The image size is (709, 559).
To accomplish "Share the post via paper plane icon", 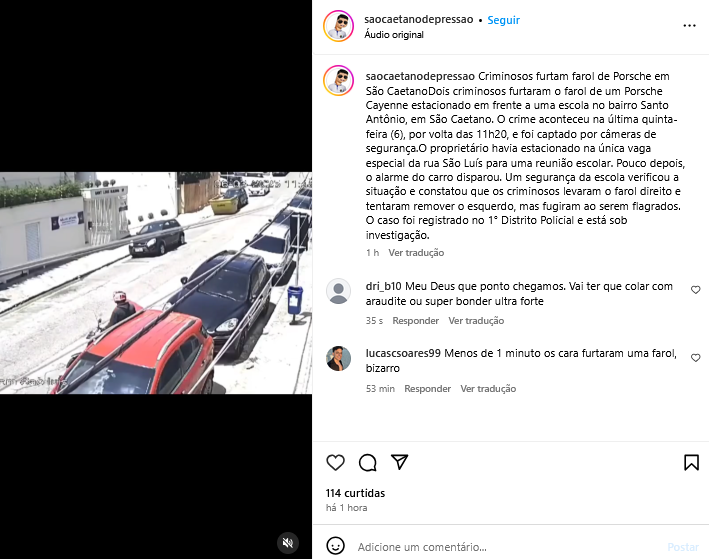I will tap(400, 462).
